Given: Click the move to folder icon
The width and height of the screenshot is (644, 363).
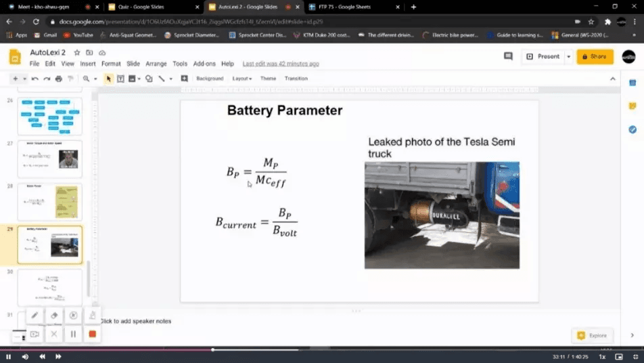Looking at the screenshot, I should [89, 53].
